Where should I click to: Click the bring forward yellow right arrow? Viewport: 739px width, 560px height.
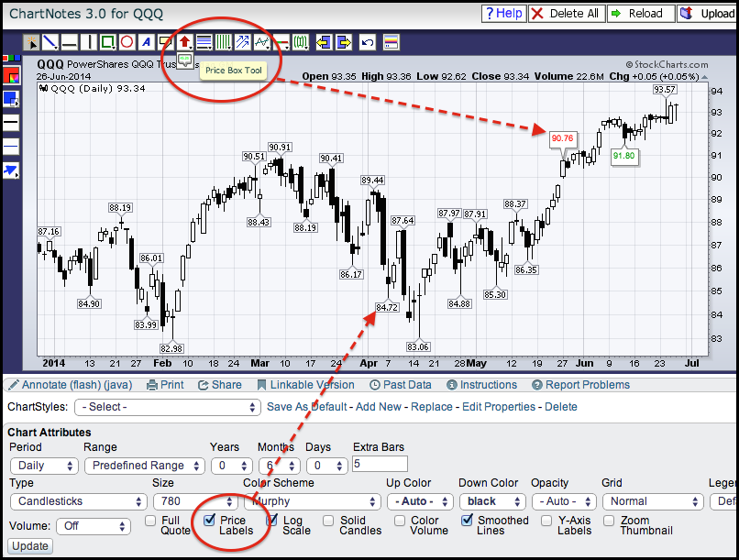click(344, 42)
